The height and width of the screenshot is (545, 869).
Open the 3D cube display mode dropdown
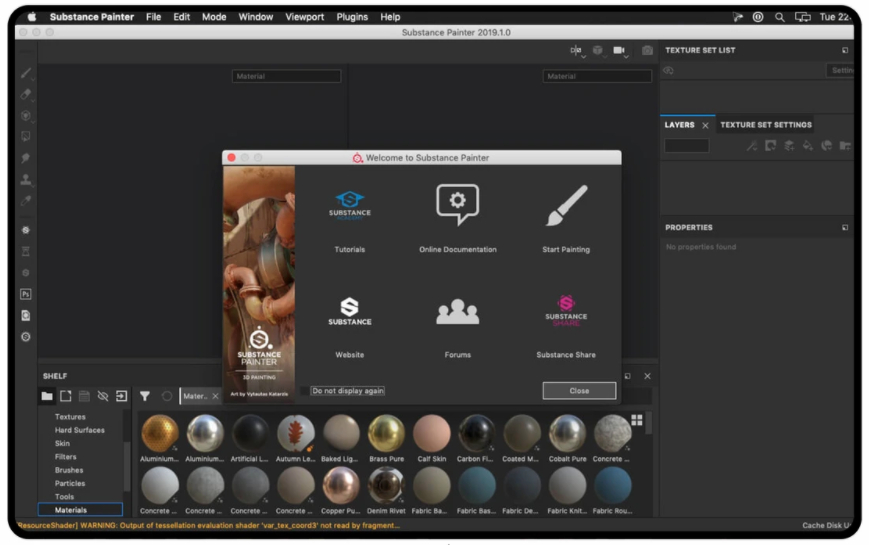[598, 51]
